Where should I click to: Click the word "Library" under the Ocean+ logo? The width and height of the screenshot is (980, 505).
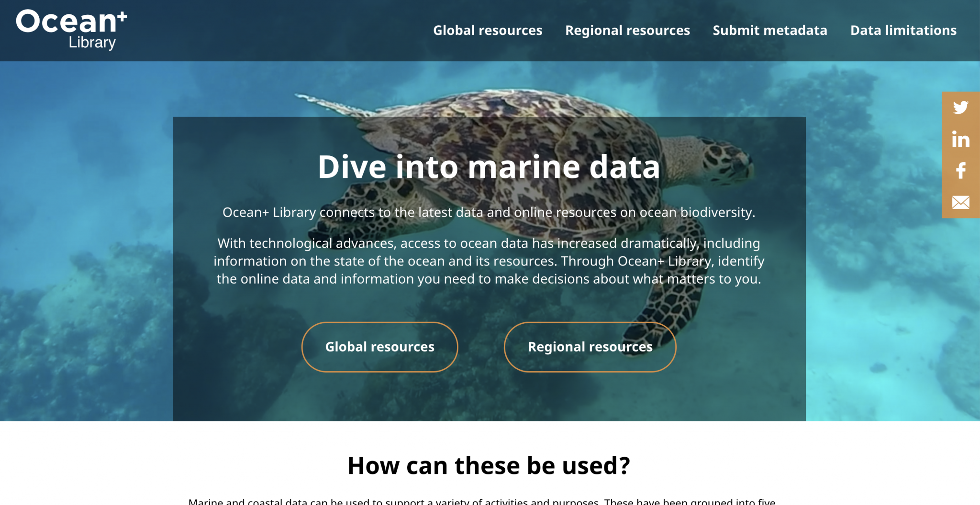click(92, 43)
